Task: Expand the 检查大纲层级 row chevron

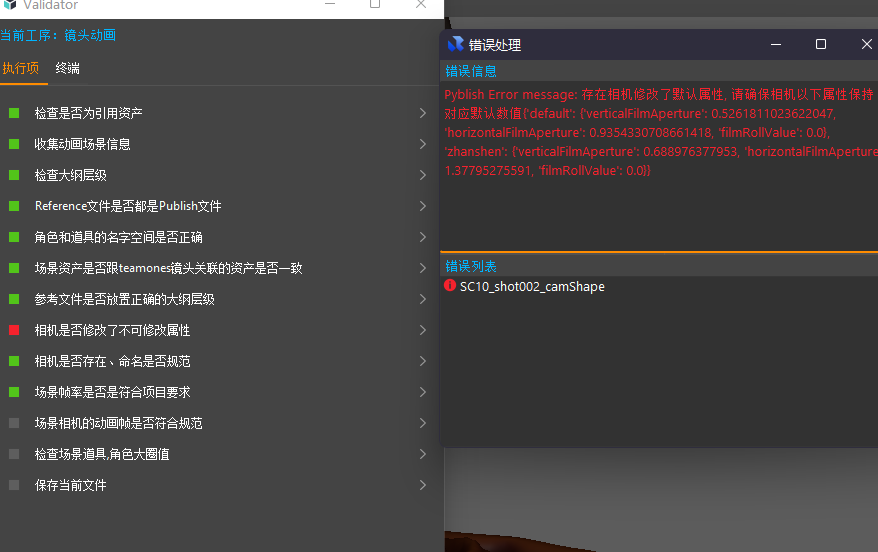Action: point(423,175)
